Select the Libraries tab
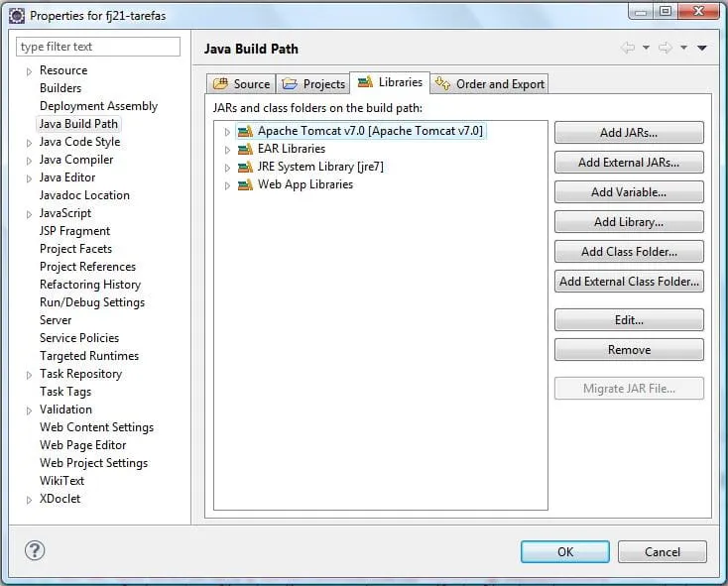Image resolution: width=728 pixels, height=586 pixels. (390, 82)
